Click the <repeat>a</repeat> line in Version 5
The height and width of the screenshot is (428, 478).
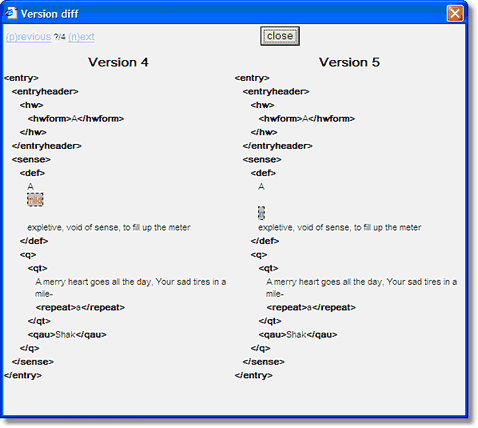311,307
